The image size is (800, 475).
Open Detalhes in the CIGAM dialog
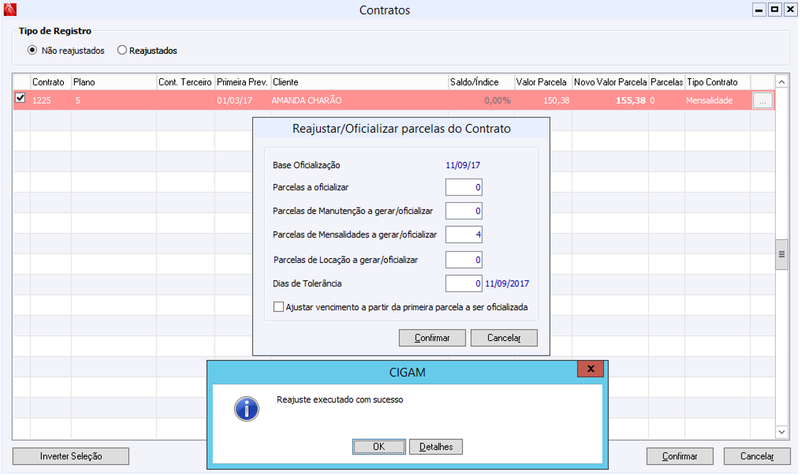click(436, 446)
